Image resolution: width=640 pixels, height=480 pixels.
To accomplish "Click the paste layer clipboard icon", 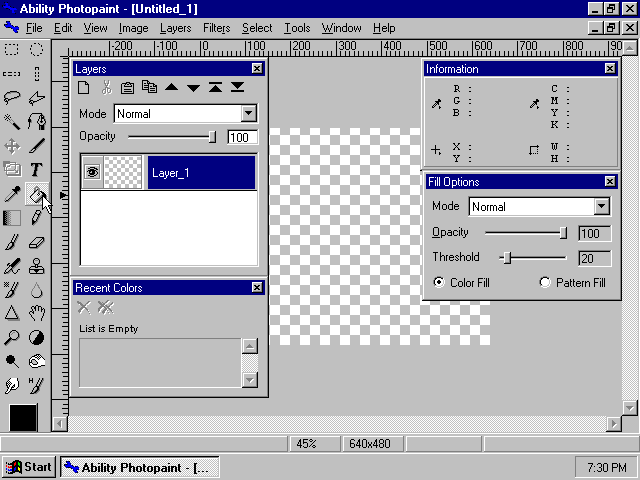I will coord(127,87).
